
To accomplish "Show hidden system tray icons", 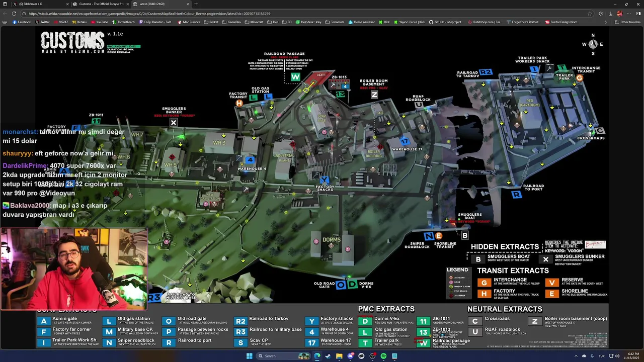I will [x=576, y=356].
